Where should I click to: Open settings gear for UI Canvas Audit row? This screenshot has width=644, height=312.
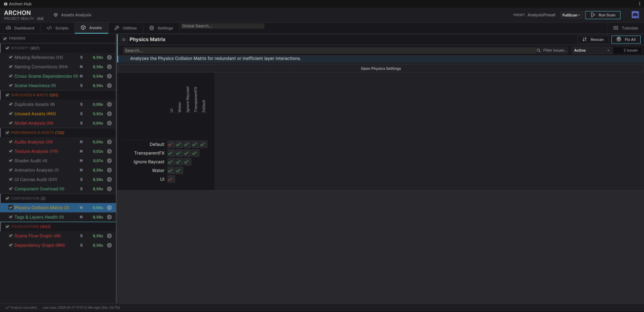point(109,180)
